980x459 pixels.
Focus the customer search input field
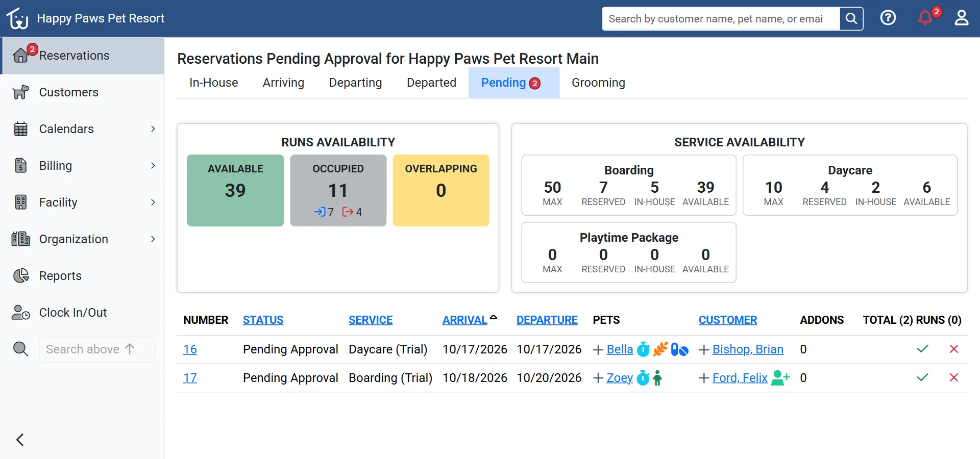(721, 19)
